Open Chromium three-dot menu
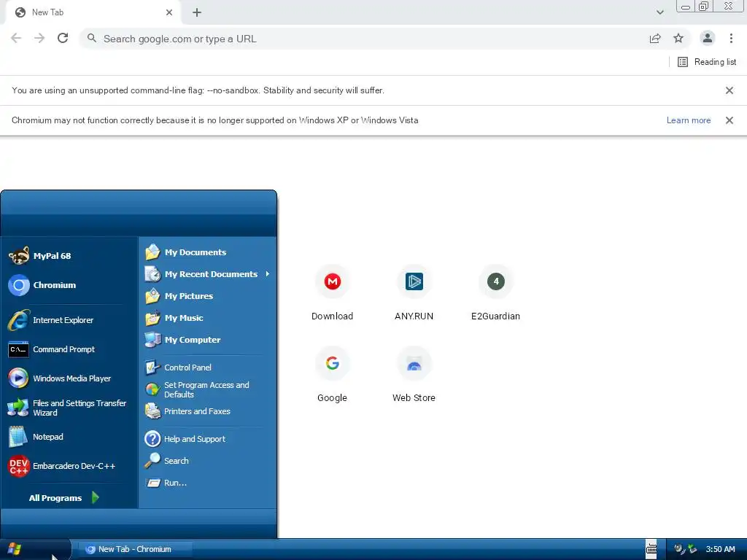Image resolution: width=747 pixels, height=560 pixels. (x=731, y=38)
